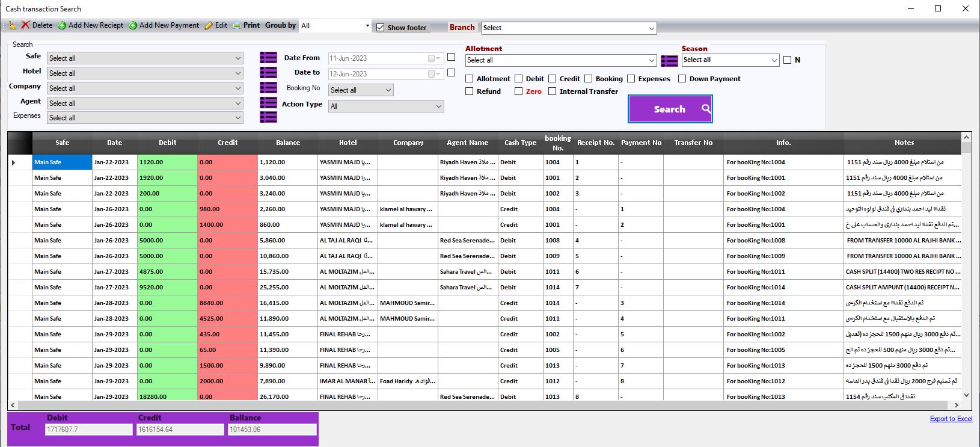Open the list icon beside Allotment dropdown
The image size is (980, 447).
(669, 61)
